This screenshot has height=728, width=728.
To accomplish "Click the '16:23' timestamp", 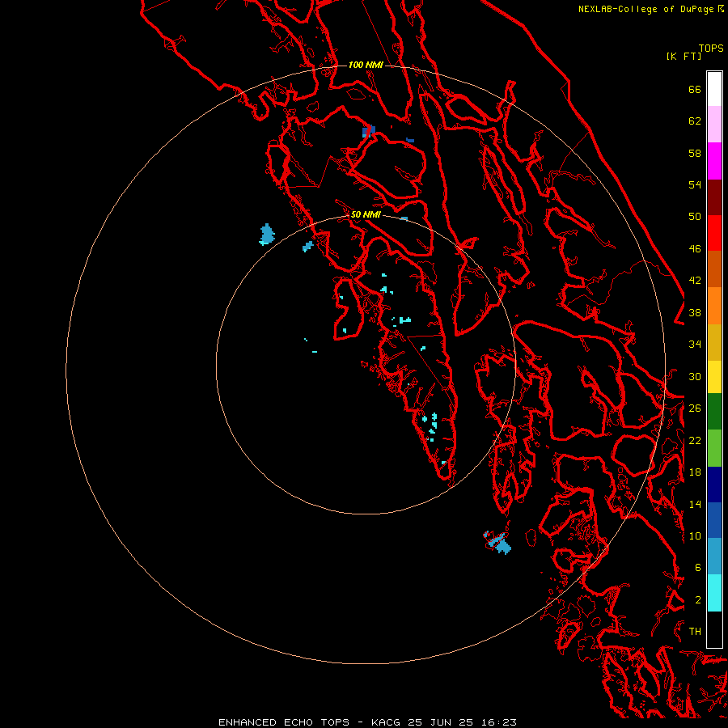I will 498,722.
